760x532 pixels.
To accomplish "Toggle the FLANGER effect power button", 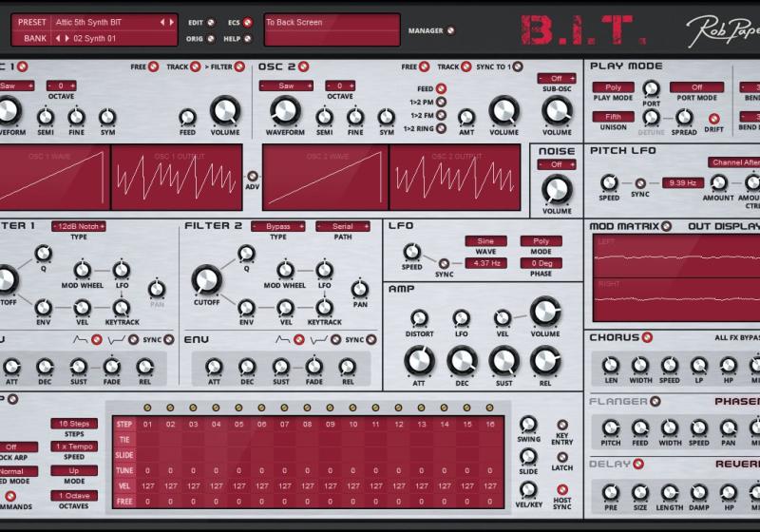I will (x=655, y=401).
